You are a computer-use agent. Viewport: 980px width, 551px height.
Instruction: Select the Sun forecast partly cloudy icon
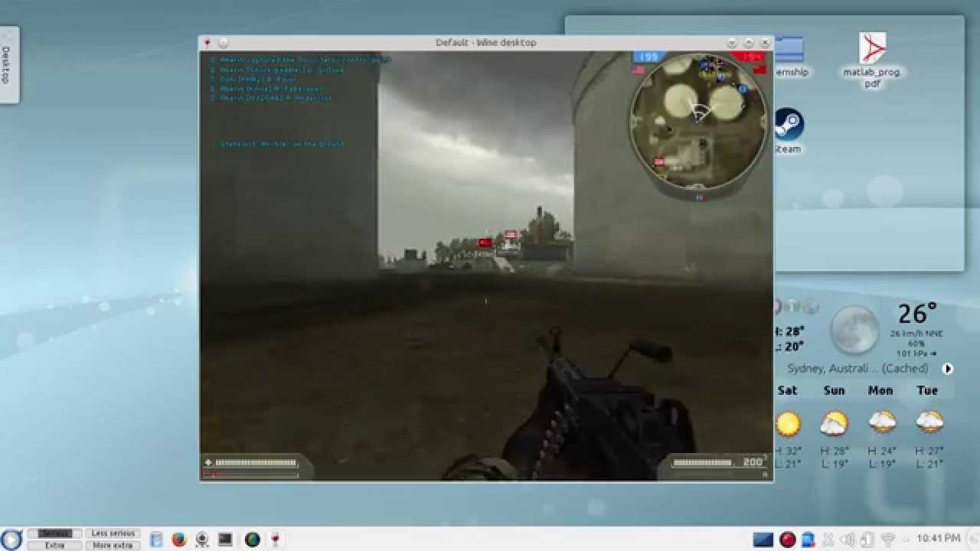pyautogui.click(x=834, y=422)
